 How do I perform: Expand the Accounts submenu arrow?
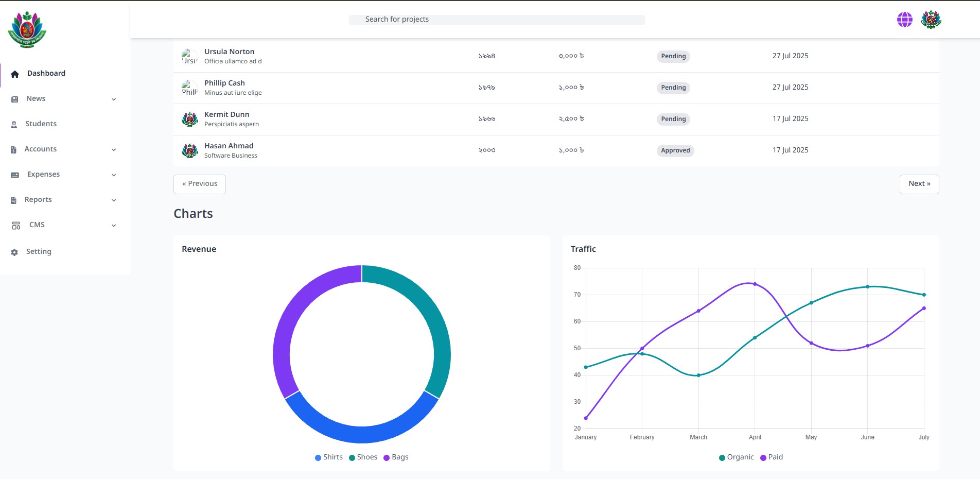pyautogui.click(x=114, y=149)
